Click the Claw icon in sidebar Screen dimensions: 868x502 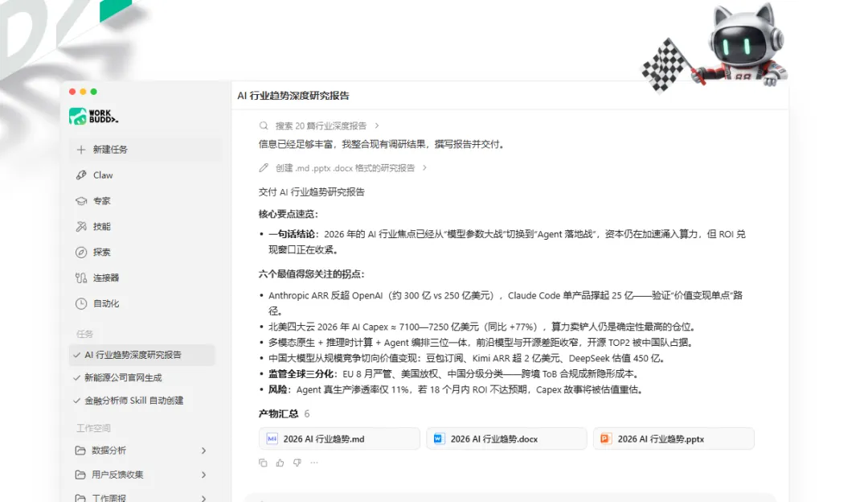click(81, 175)
